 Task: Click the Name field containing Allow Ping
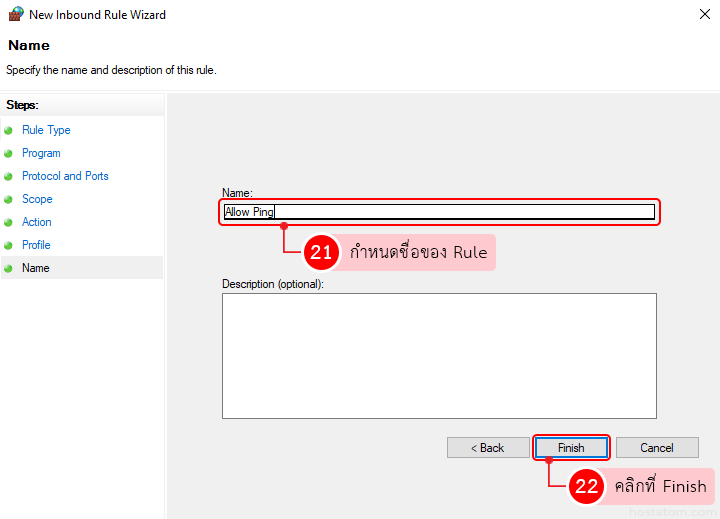coord(440,212)
